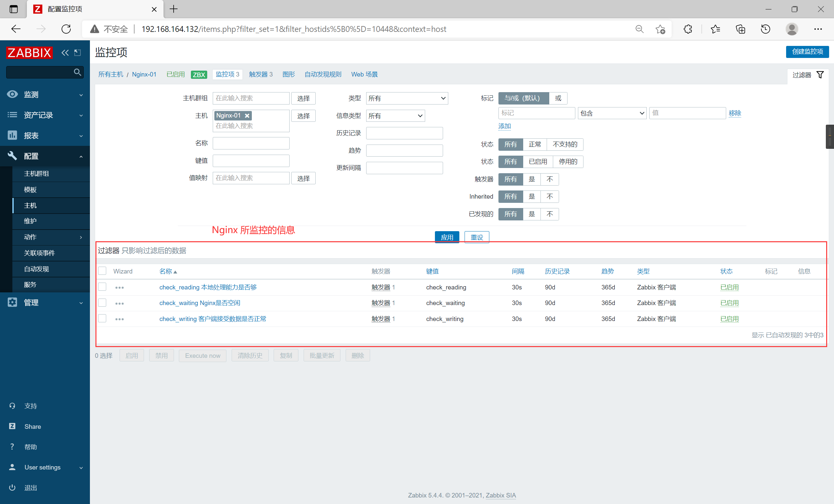This screenshot has height=504, width=834.
Task: Remove Nginx-01 host tag with x icon
Action: [247, 116]
